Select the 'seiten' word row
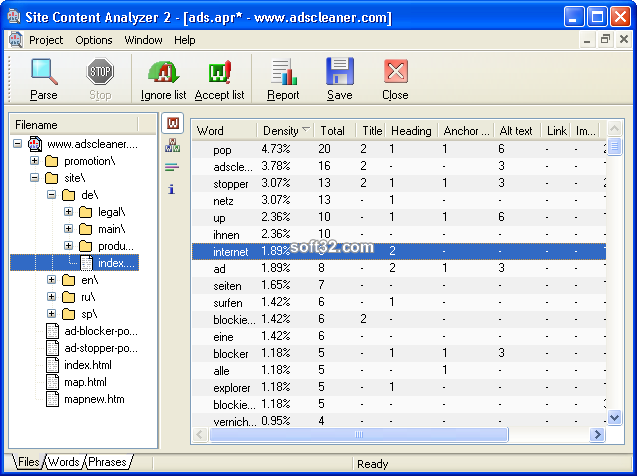Screen dimensions: 637x476 tap(399, 286)
